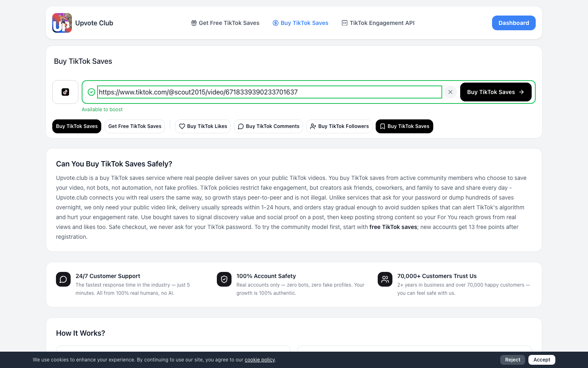Click the 'Buy TikTok Saves' page heading

tap(83, 61)
